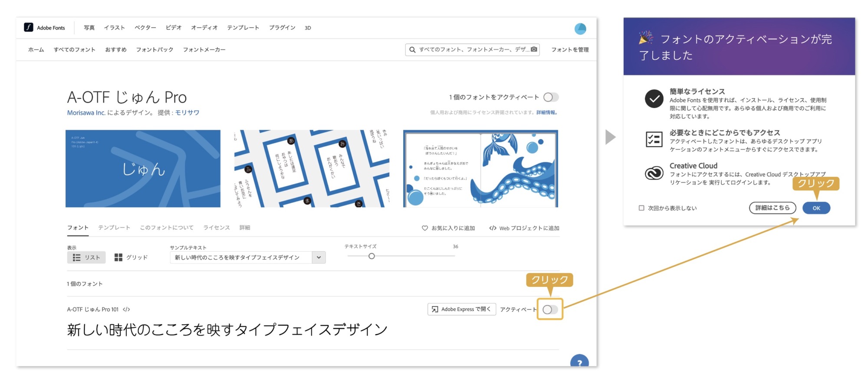The height and width of the screenshot is (378, 868).
Task: Click the search magnifier icon
Action: 412,50
